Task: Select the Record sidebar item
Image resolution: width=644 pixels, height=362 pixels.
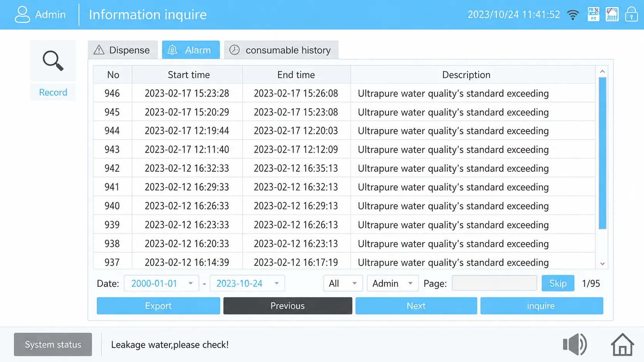Action: point(53,92)
